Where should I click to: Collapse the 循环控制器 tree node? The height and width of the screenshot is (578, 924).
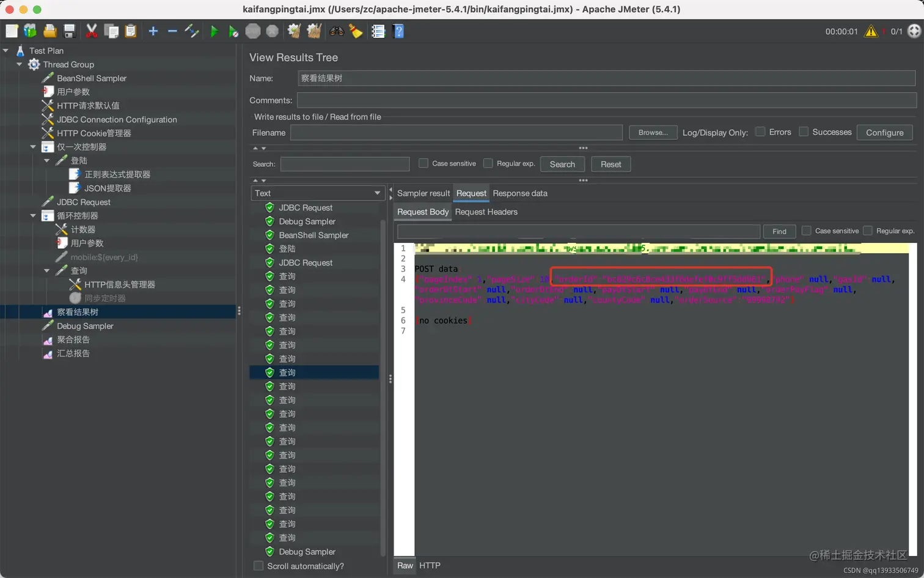[x=33, y=216]
